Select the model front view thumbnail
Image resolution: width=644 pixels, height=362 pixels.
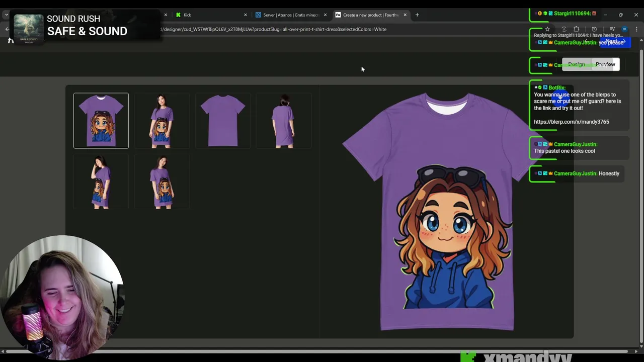(x=162, y=121)
